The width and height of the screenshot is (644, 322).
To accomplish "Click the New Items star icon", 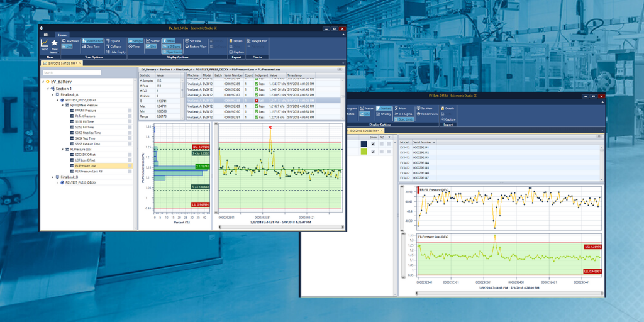I will pos(55,46).
